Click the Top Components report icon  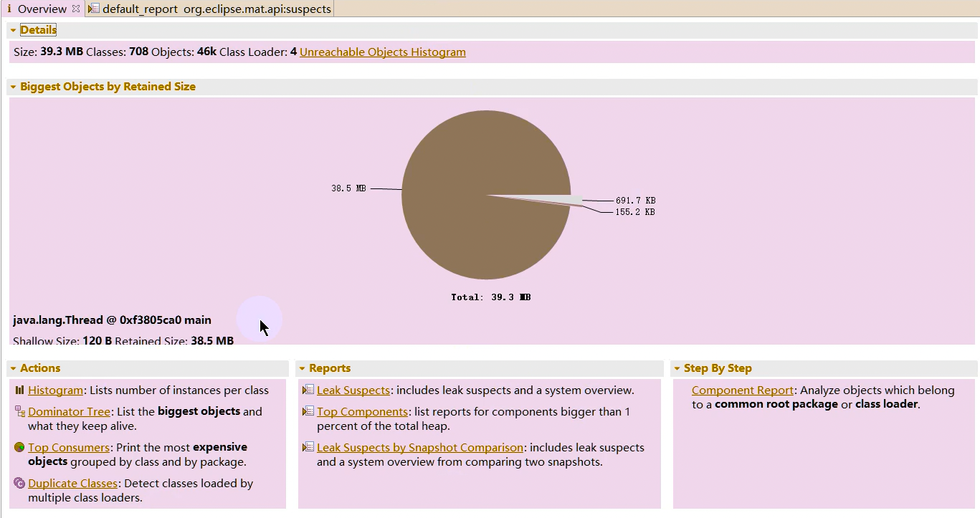tap(308, 411)
